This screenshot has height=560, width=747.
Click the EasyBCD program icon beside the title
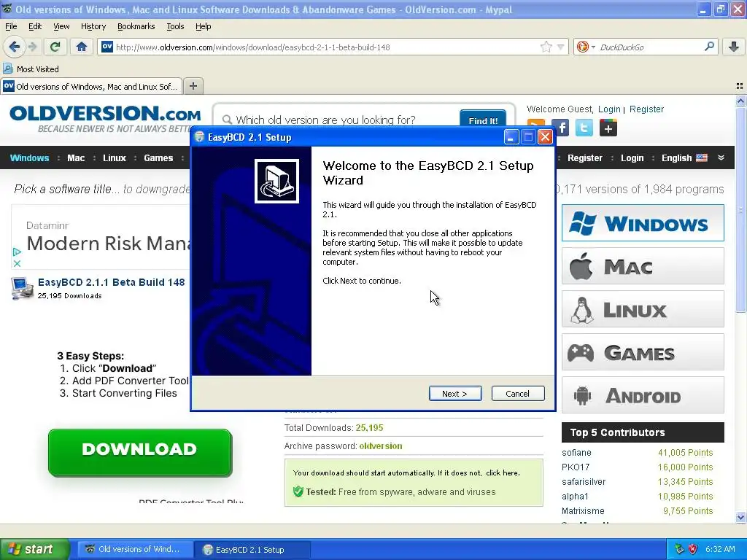(22, 288)
